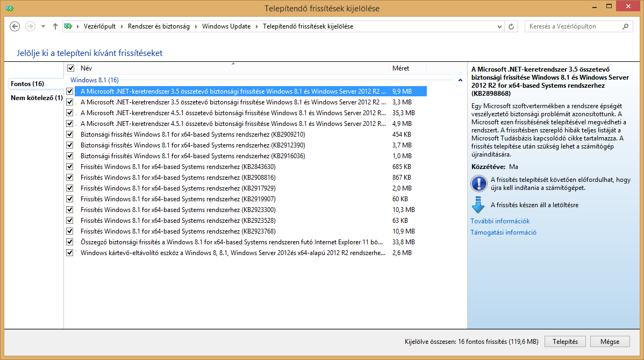Select the Frissítés KB2919907 row text
Viewport: 644px width, 360px height.
point(178,199)
